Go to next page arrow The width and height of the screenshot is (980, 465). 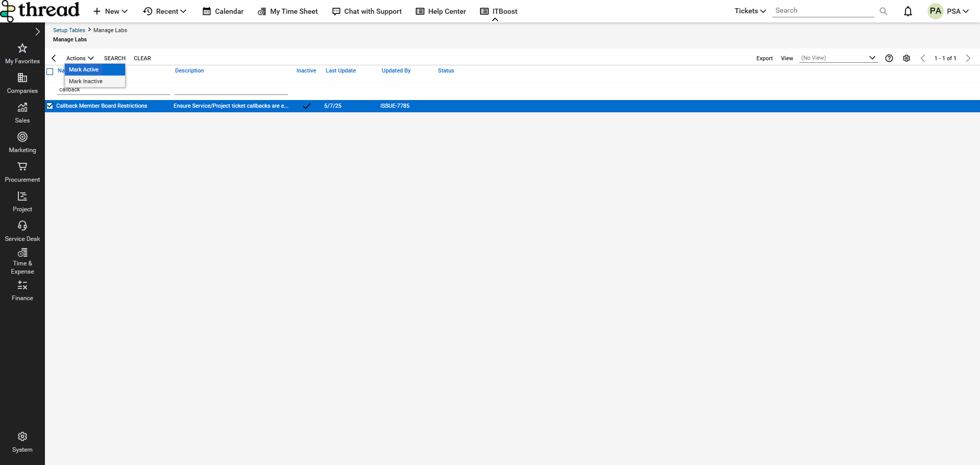968,58
